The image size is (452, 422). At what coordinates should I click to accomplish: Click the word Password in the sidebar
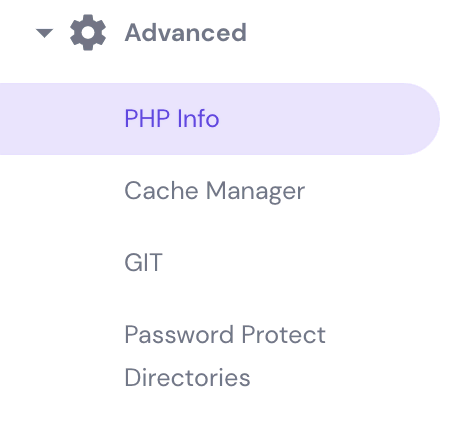coord(179,334)
